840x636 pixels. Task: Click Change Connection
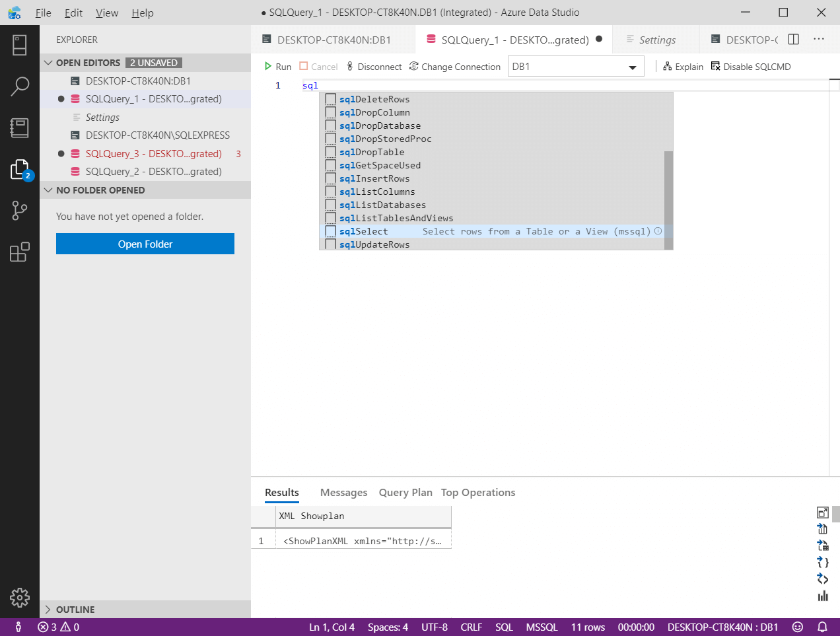[455, 67]
